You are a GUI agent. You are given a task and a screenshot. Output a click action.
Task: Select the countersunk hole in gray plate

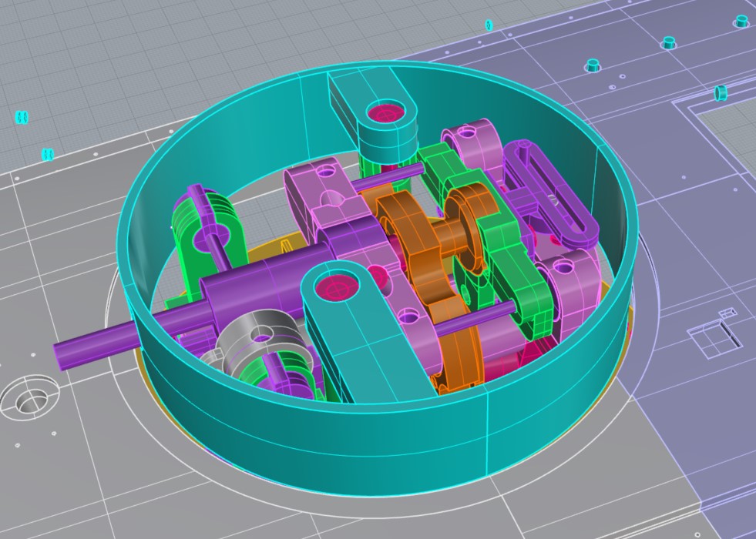coord(29,399)
